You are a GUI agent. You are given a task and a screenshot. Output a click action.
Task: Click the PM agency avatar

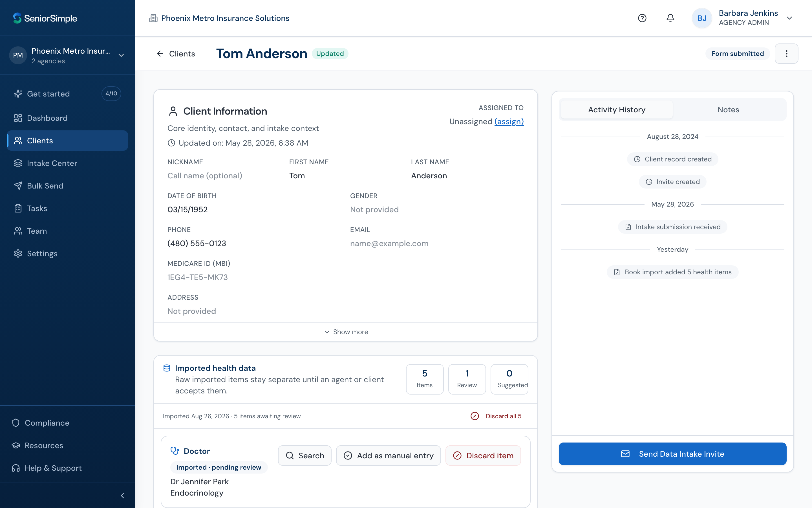18,55
